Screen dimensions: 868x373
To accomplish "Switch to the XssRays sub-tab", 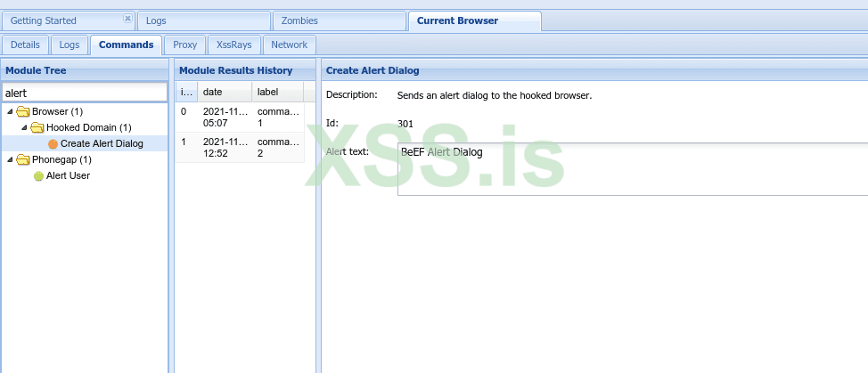I will pyautogui.click(x=234, y=45).
